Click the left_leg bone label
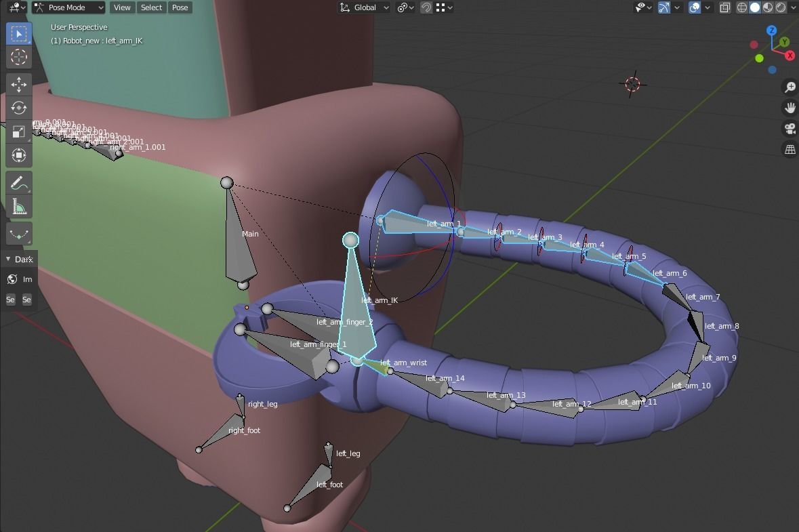The width and height of the screenshot is (799, 532). (348, 453)
